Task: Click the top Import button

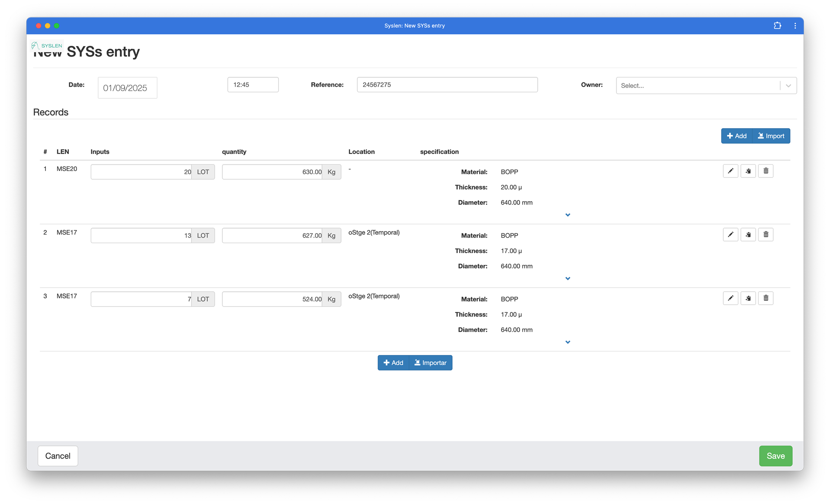Action: point(771,136)
